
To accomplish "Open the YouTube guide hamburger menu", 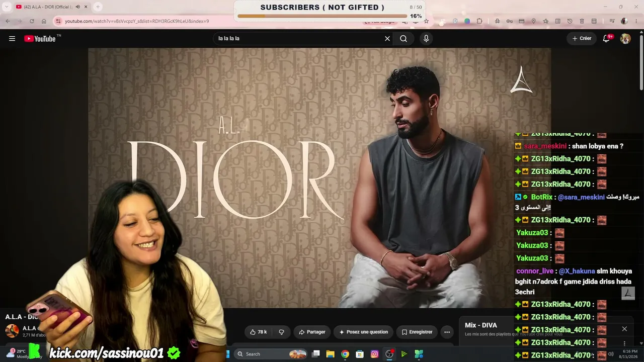I will [x=12, y=39].
